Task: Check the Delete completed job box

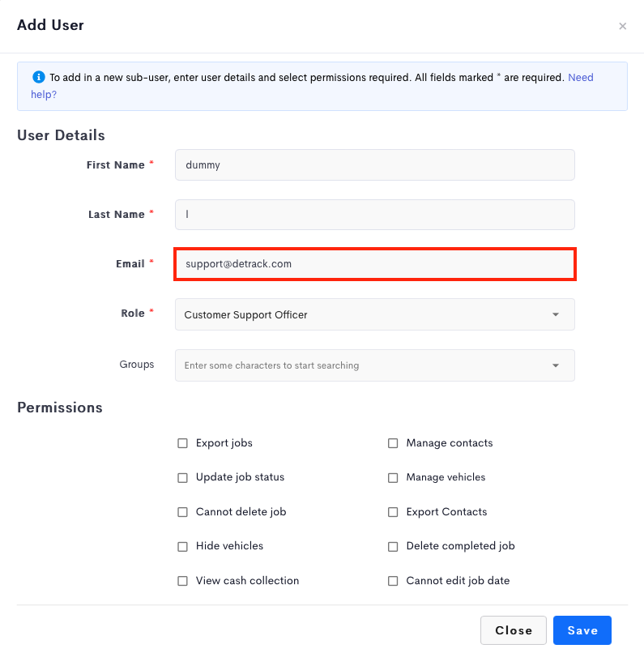Action: click(x=393, y=546)
